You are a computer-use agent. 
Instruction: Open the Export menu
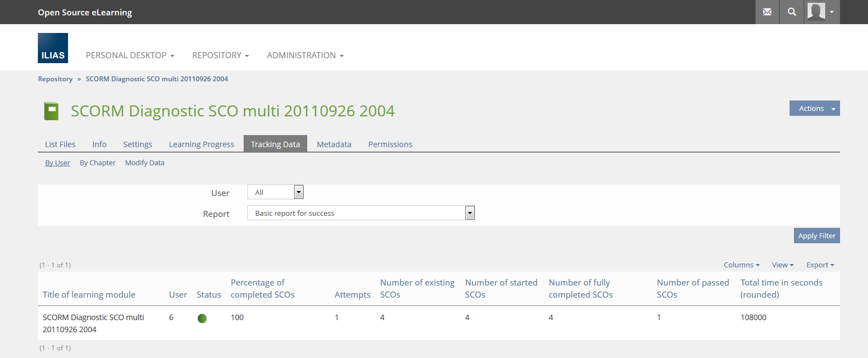[x=820, y=265]
